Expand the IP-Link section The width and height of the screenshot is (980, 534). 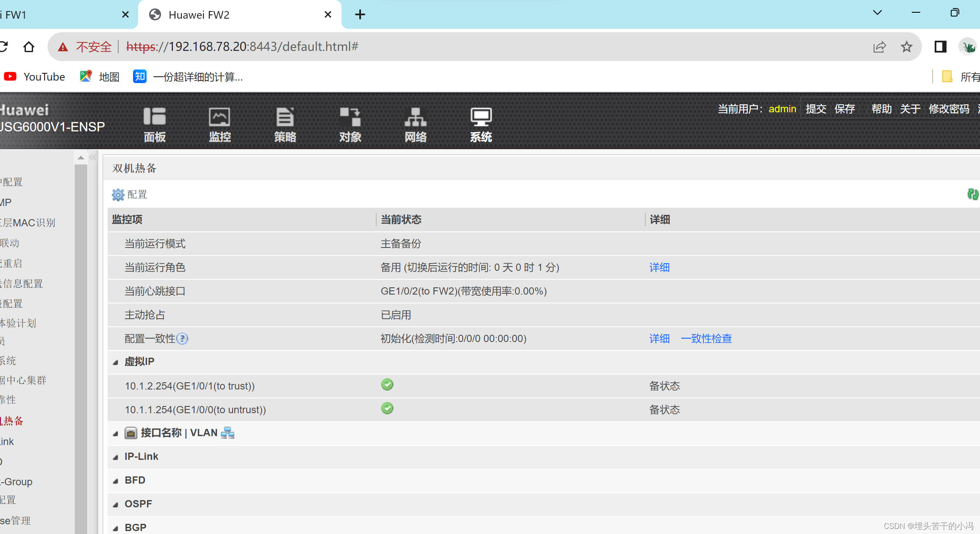click(x=116, y=457)
